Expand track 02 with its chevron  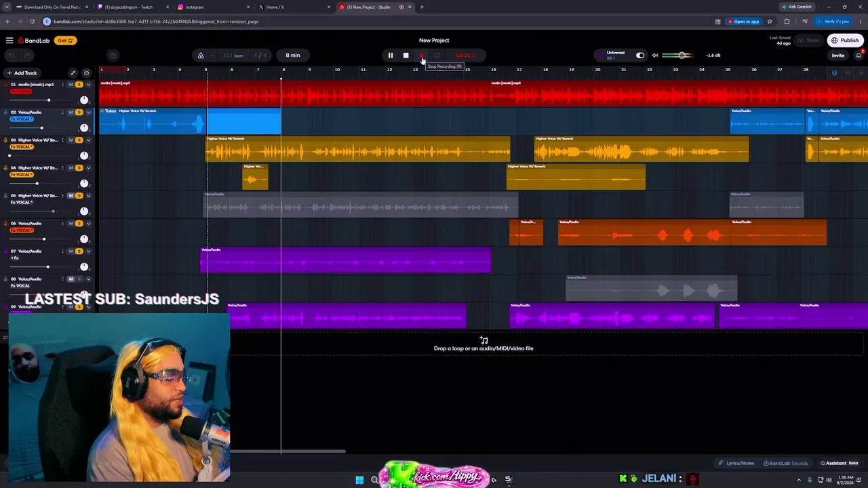(88, 113)
